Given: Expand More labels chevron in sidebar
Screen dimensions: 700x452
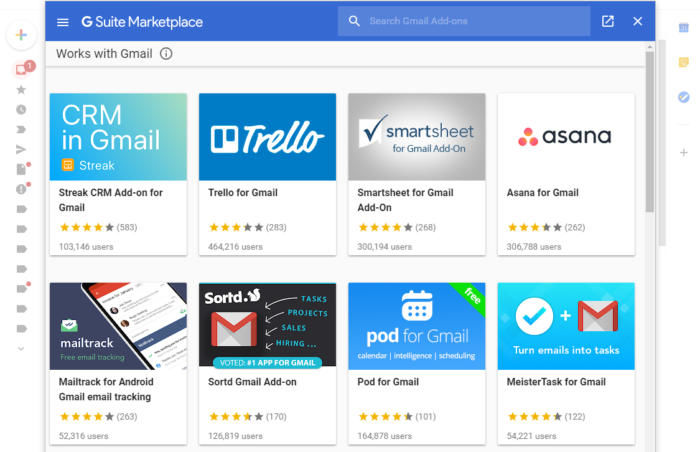Looking at the screenshot, I should click(x=21, y=348).
